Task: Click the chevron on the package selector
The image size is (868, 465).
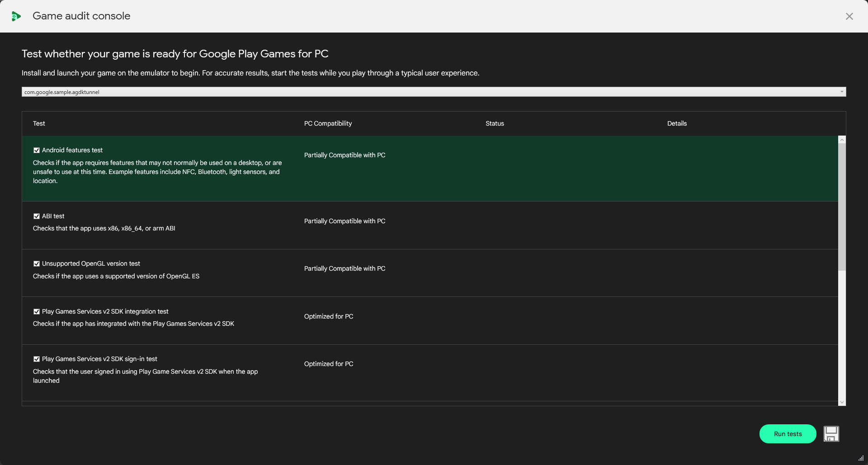Action: 842,92
